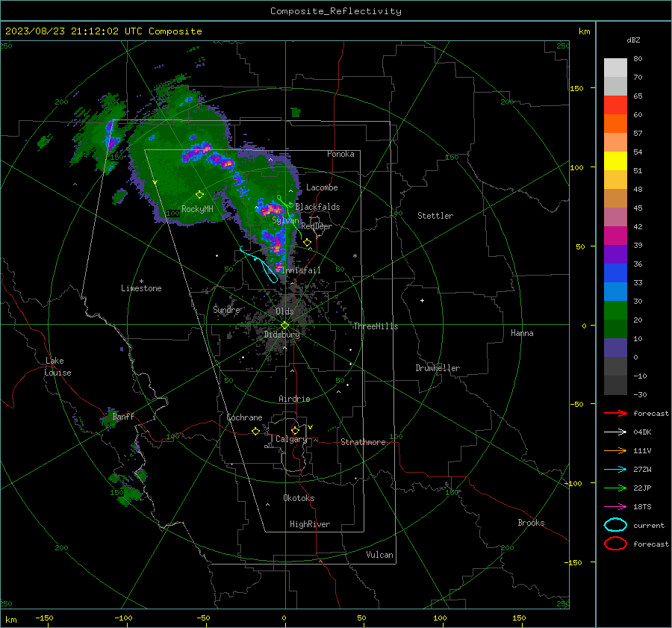Click the Sundre label
This screenshot has height=628, width=672.
pyautogui.click(x=227, y=309)
